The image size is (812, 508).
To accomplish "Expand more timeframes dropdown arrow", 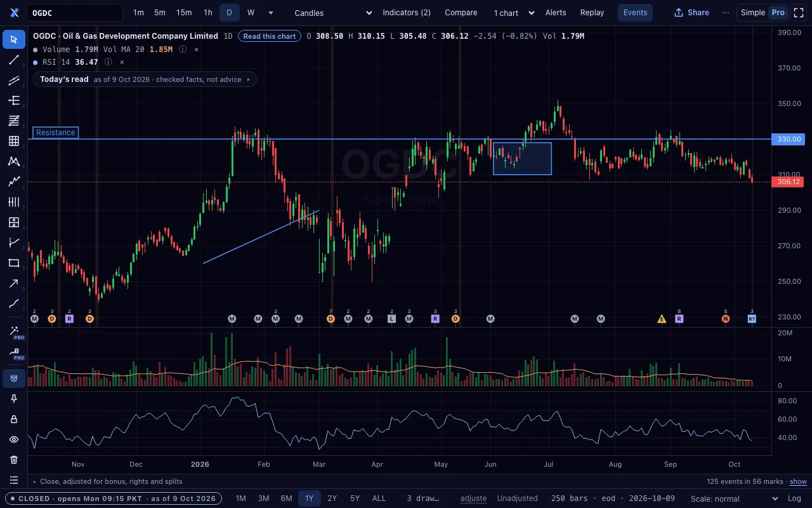I will click(x=271, y=13).
